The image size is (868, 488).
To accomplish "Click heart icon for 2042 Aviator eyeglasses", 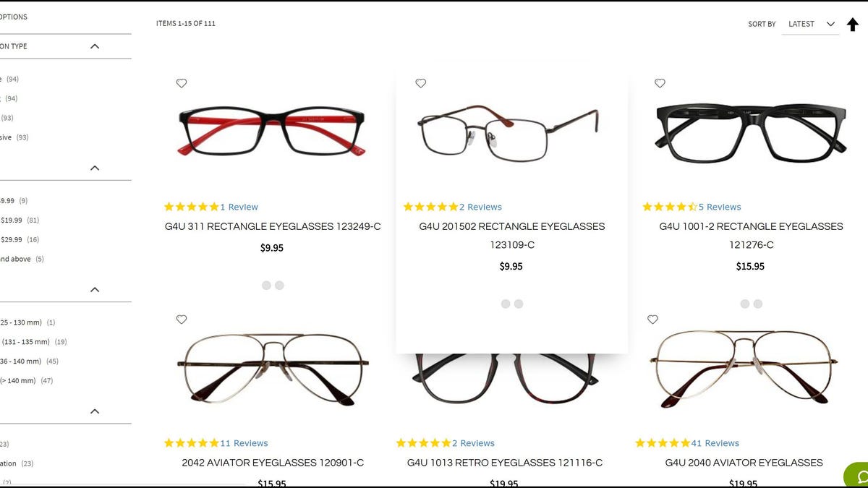I will [x=182, y=319].
